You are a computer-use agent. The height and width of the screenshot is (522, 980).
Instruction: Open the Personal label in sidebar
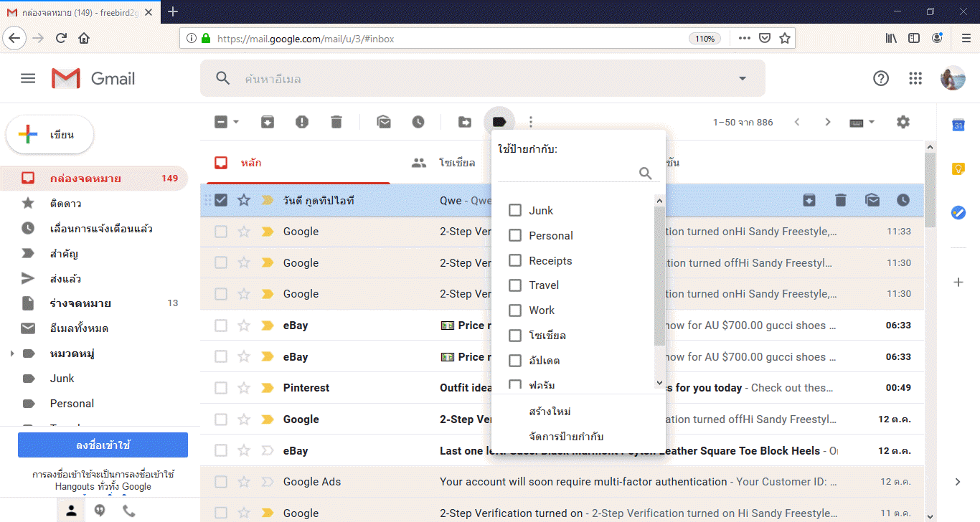click(94, 403)
